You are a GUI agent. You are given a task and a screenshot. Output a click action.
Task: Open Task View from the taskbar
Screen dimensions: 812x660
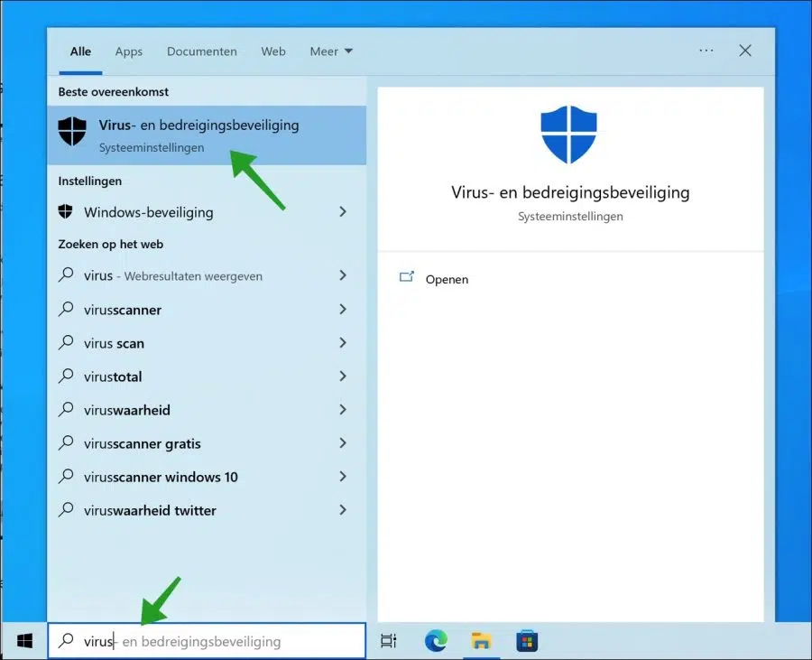pyautogui.click(x=388, y=641)
